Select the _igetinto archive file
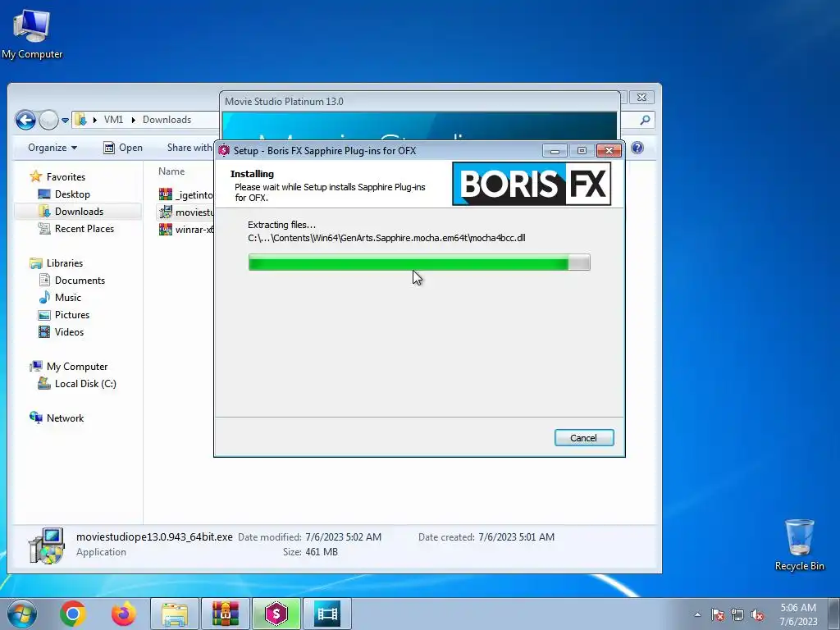 tap(186, 194)
